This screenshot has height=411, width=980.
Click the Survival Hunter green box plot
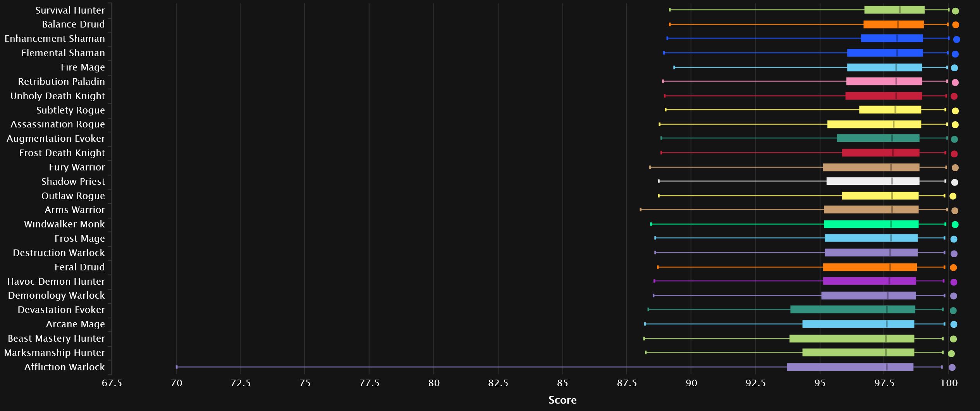point(894,10)
